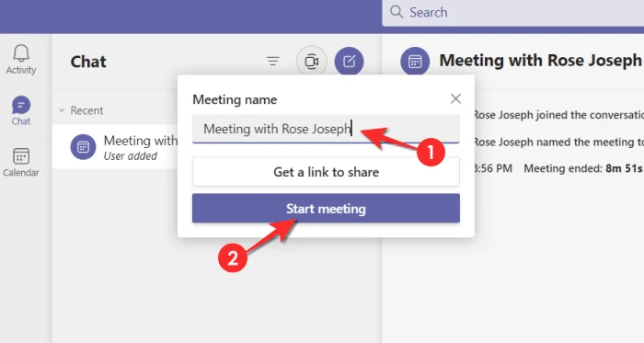
Task: Click the chat list meeting avatar icon
Action: [83, 147]
